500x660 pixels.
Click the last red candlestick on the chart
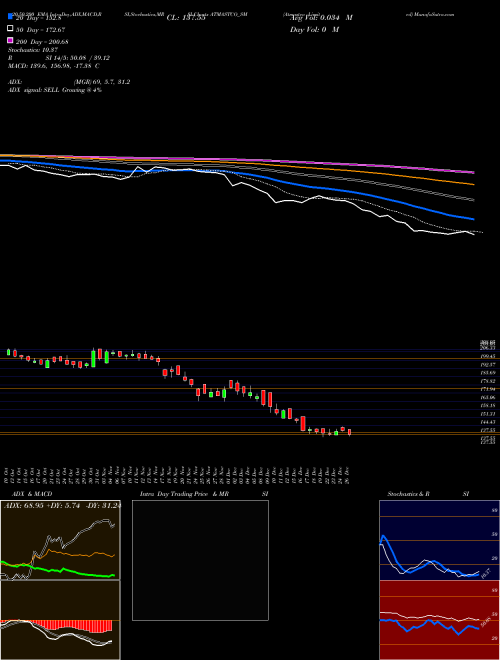click(349, 432)
